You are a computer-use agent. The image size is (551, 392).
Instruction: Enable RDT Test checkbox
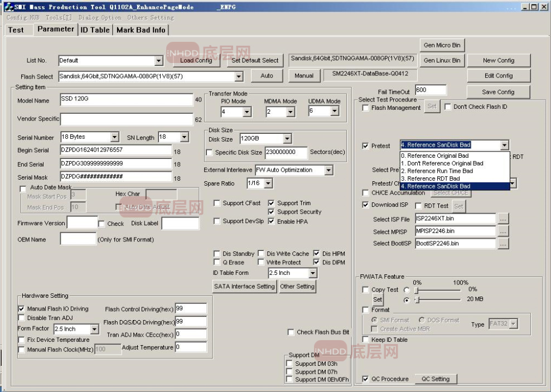tap(418, 206)
